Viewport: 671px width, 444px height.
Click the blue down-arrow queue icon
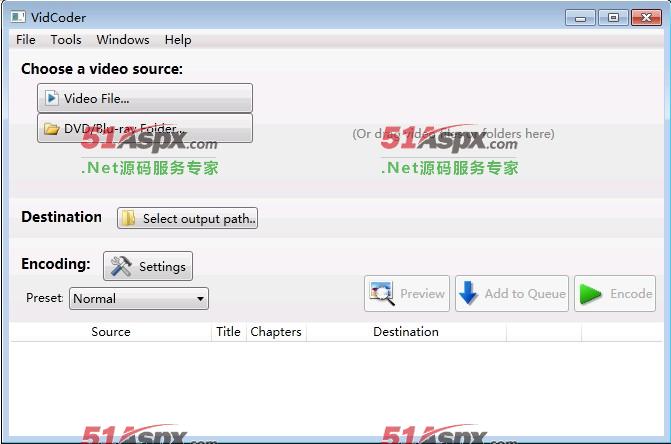click(x=468, y=293)
